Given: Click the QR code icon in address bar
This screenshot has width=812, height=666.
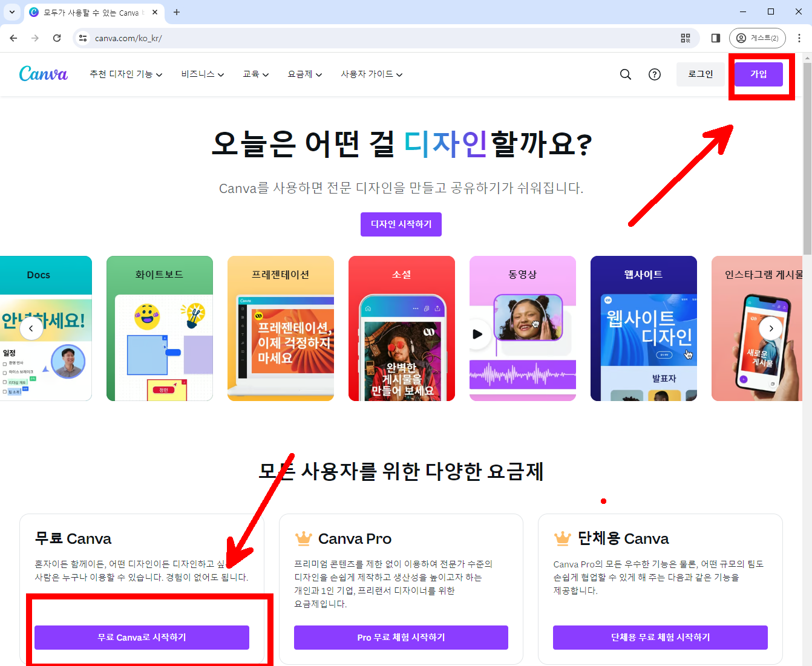Looking at the screenshot, I should coord(686,38).
